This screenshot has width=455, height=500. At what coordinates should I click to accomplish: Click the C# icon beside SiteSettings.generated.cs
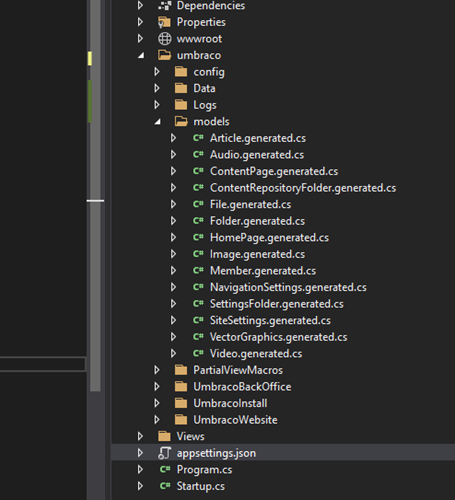(x=198, y=320)
